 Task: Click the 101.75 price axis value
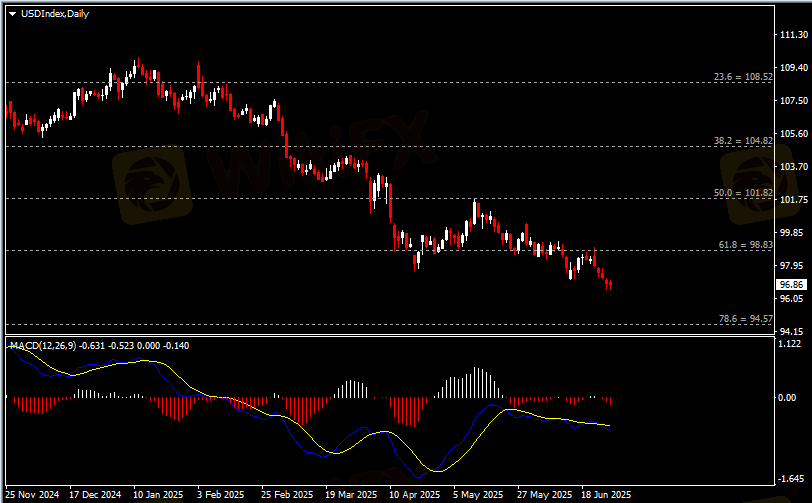(794, 199)
